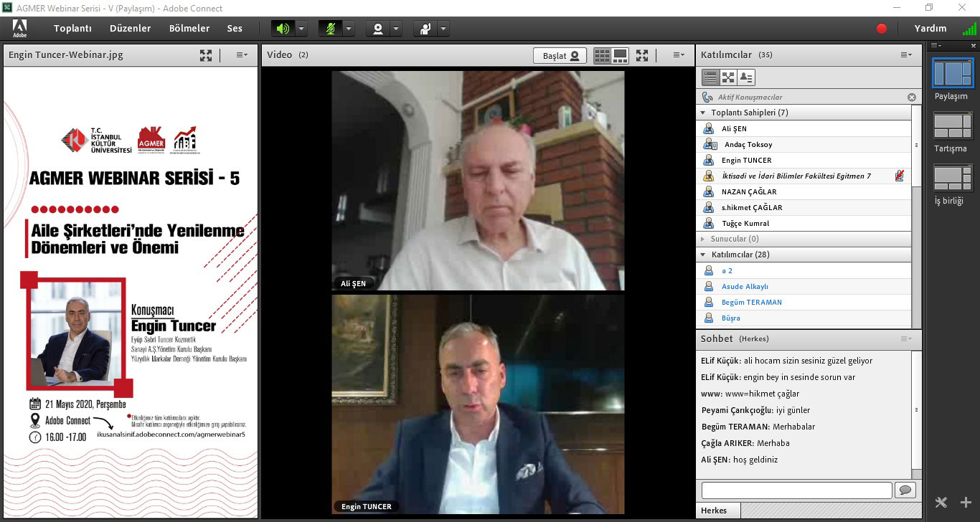This screenshot has height=522, width=980.
Task: Click the webcam icon in toolbar
Action: [x=377, y=29]
